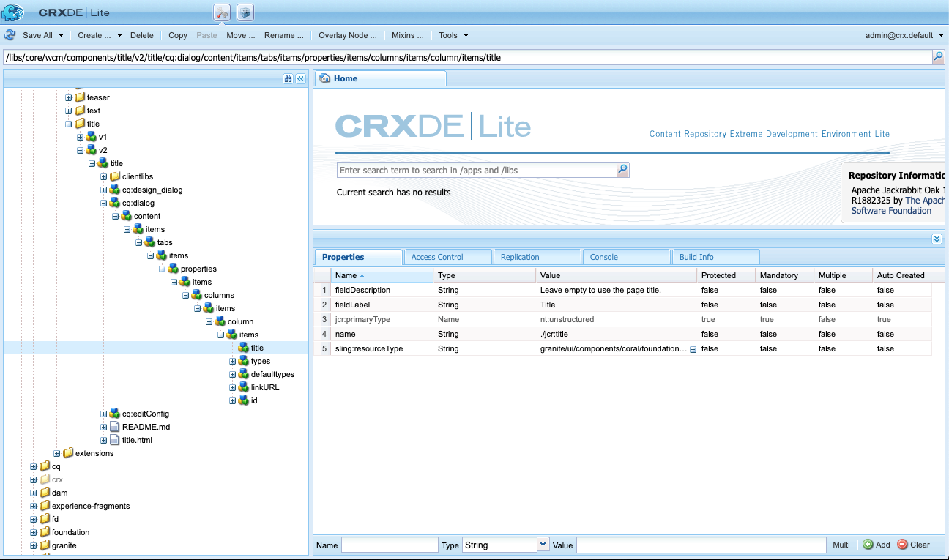
Task: Click the node icon of the v1 node
Action: tap(92, 137)
